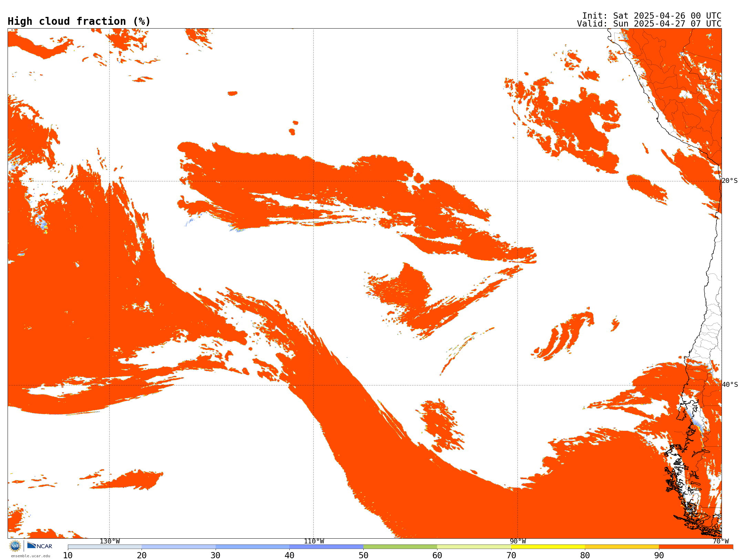The image size is (744, 560).
Task: Click the 50-60 green colorbar segment
Action: point(400,547)
